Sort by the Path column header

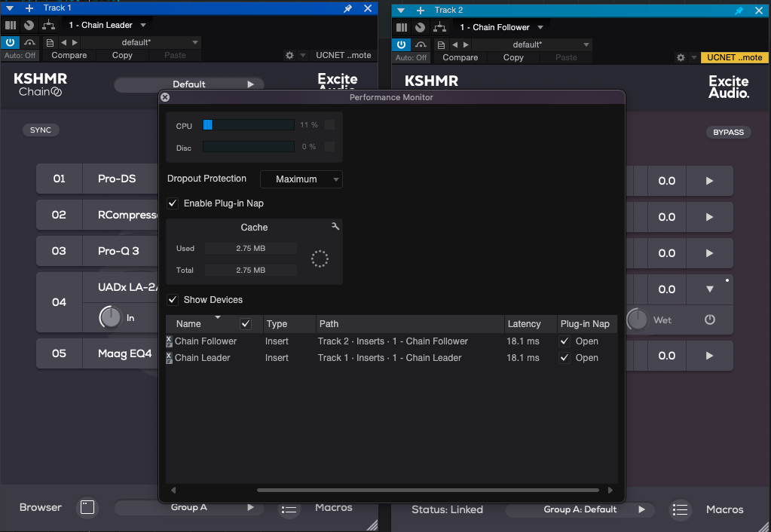click(x=411, y=324)
